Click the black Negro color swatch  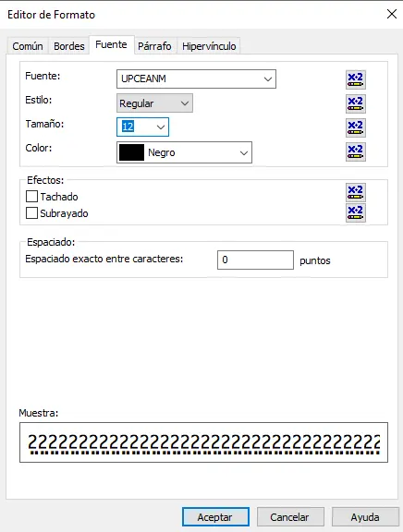click(131, 152)
